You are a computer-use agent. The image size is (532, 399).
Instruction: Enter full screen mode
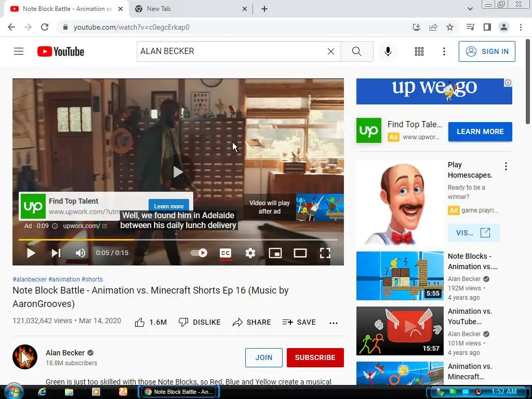coord(325,253)
